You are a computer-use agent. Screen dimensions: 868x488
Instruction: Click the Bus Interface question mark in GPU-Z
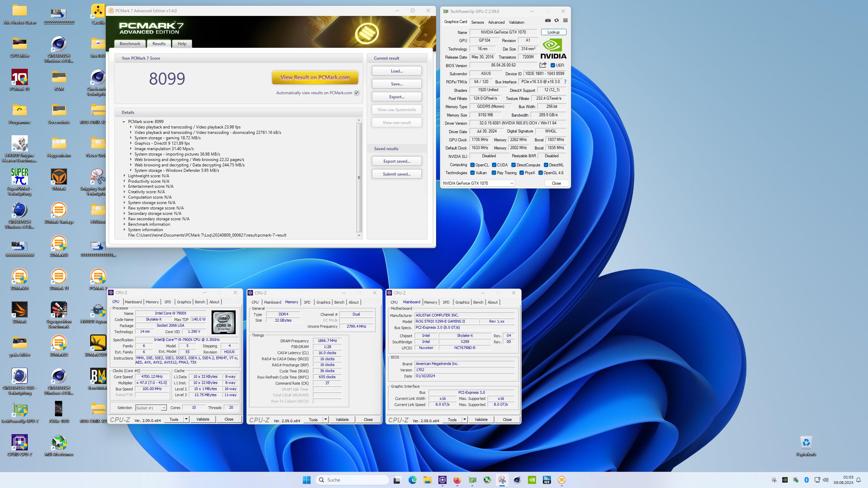[565, 82]
